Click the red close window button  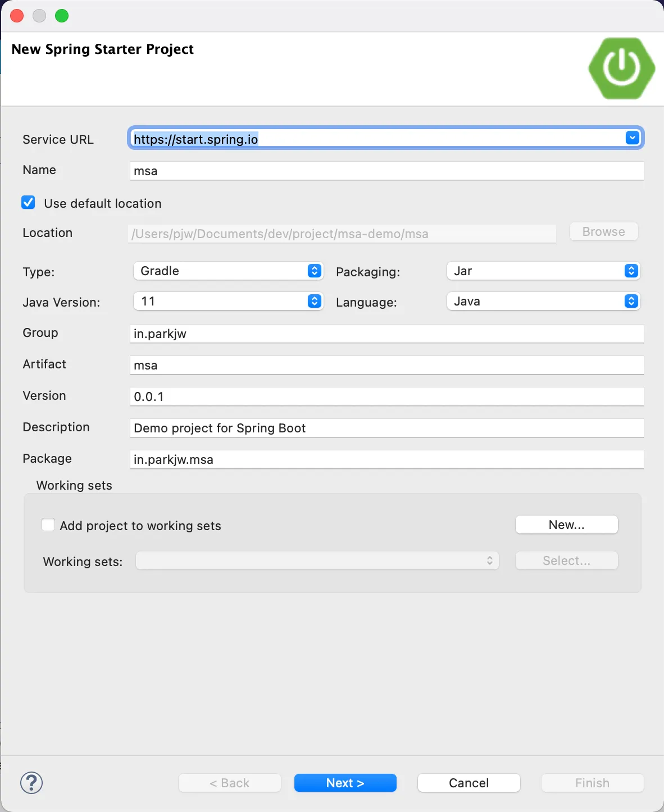pyautogui.click(x=17, y=16)
